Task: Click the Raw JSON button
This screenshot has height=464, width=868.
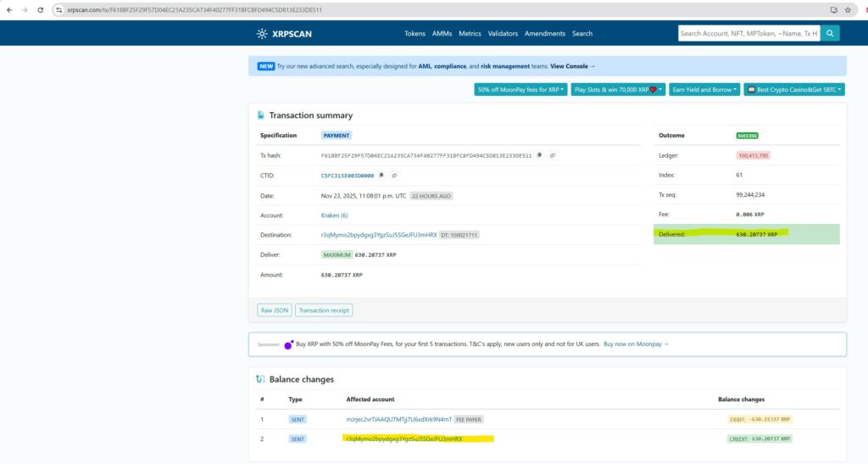Action: (x=274, y=310)
